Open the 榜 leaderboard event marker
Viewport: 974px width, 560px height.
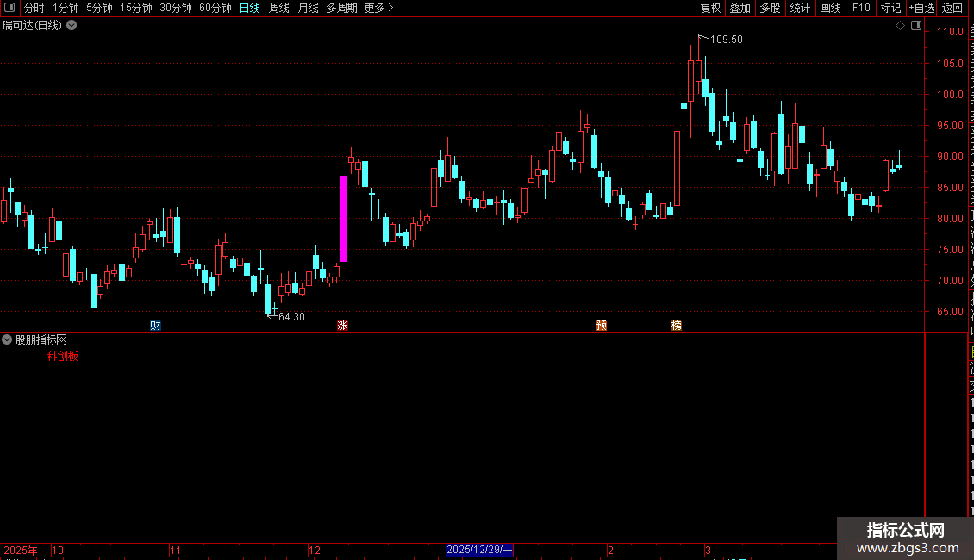click(x=677, y=326)
